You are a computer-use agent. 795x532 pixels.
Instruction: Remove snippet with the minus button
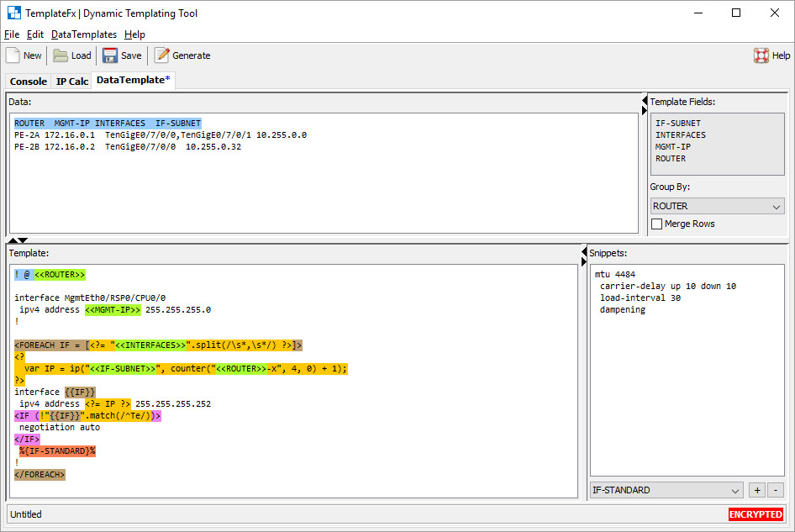pyautogui.click(x=775, y=491)
